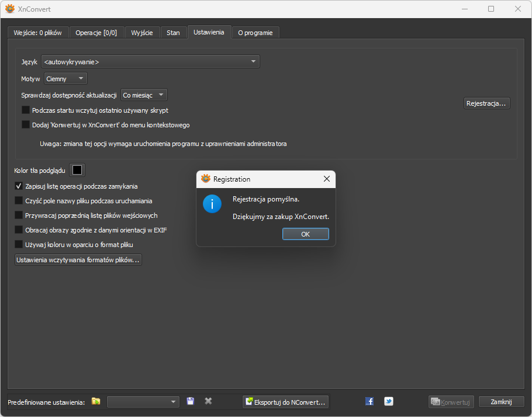Open the Facebook icon link
Screen dimensions: 532x417
tap(369, 401)
